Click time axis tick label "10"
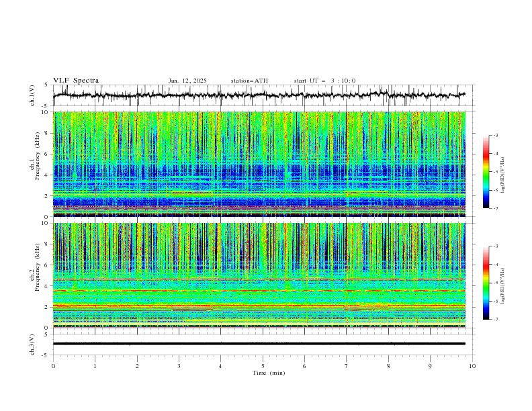532x411 pixels. tap(472, 367)
